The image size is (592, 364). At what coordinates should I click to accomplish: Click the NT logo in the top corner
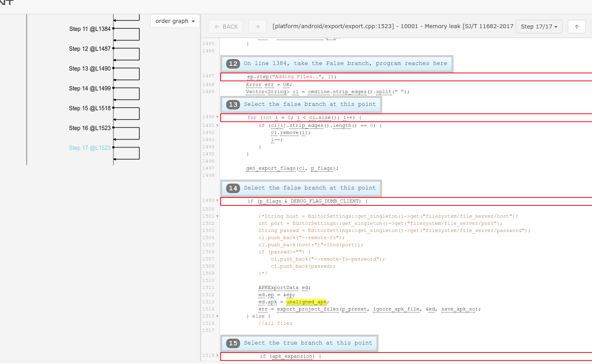coord(6,3)
